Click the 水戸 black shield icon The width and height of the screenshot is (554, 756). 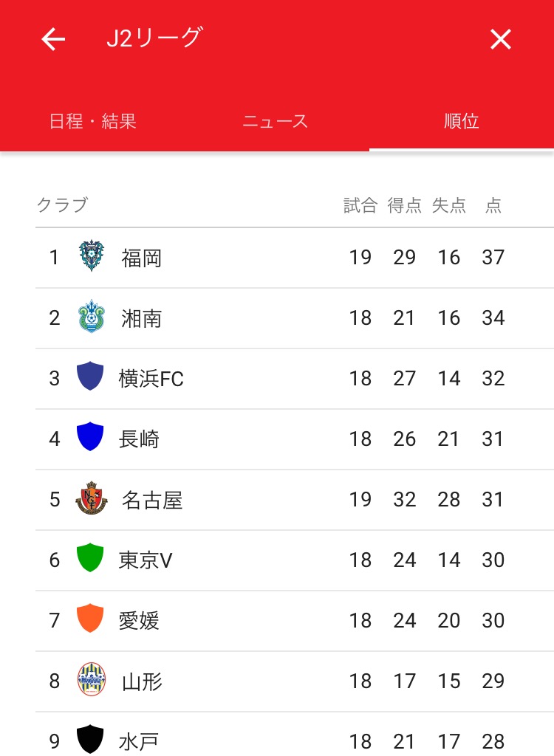(90, 740)
